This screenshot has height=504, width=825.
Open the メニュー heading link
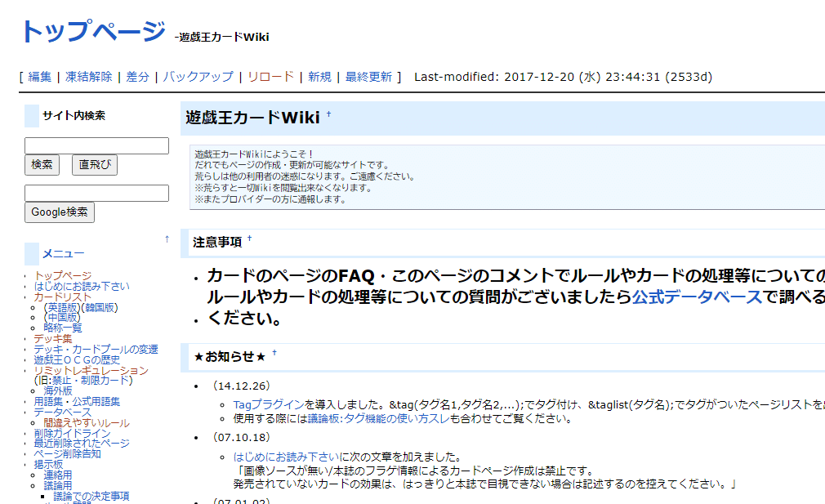(63, 253)
